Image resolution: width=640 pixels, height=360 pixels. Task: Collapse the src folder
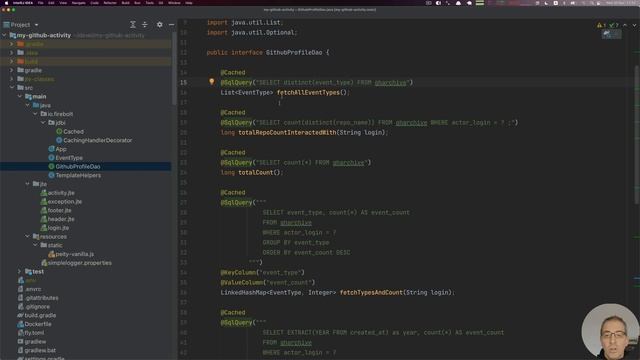(x=12, y=88)
